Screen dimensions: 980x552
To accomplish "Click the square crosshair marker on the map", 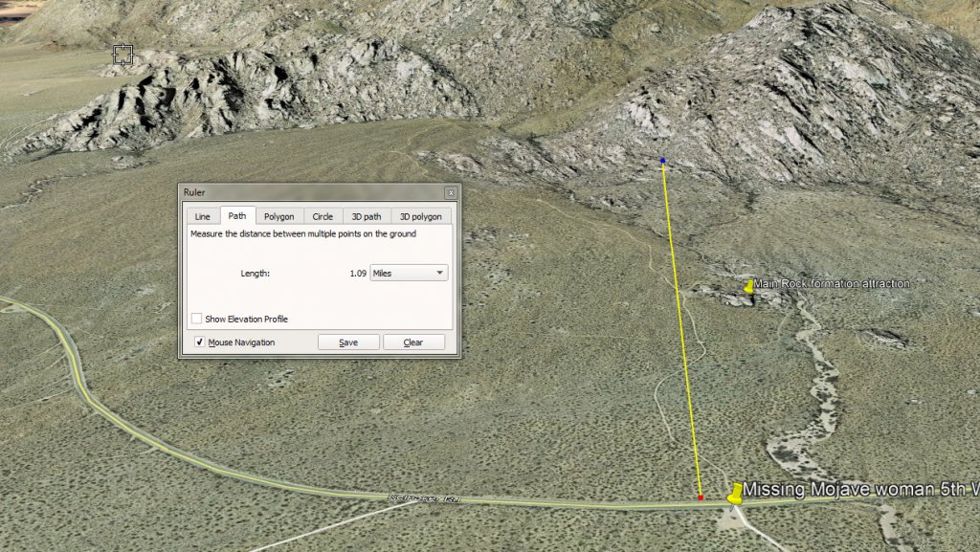I will pos(122,55).
